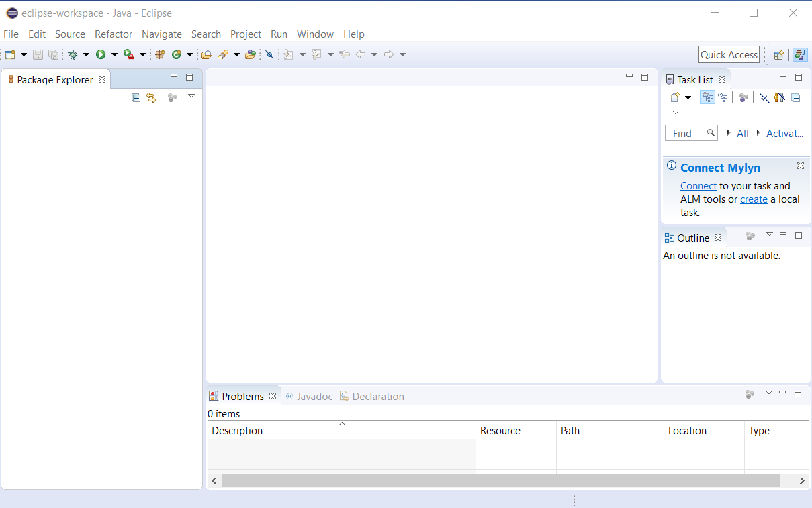Open the Java perspective icon top right
This screenshot has width=812, height=508.
click(800, 54)
